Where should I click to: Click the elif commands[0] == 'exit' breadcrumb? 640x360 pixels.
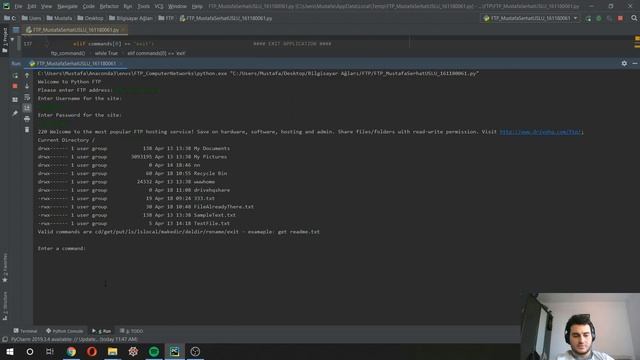pos(156,53)
